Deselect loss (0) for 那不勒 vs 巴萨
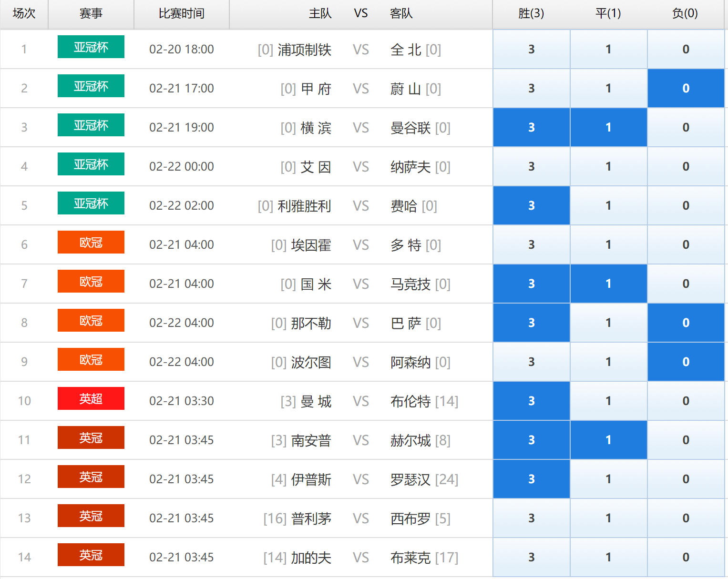 pyautogui.click(x=686, y=323)
